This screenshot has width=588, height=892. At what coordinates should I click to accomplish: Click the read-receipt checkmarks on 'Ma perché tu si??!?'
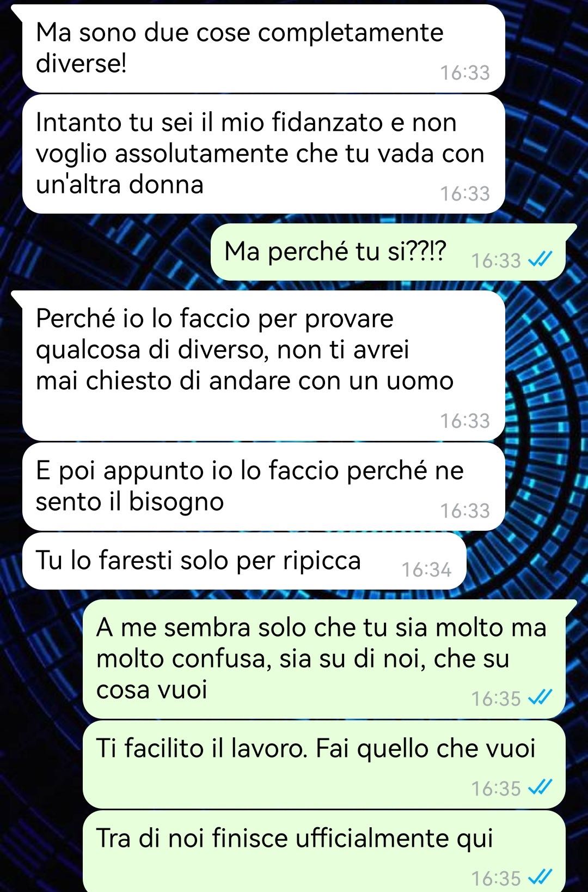(541, 260)
